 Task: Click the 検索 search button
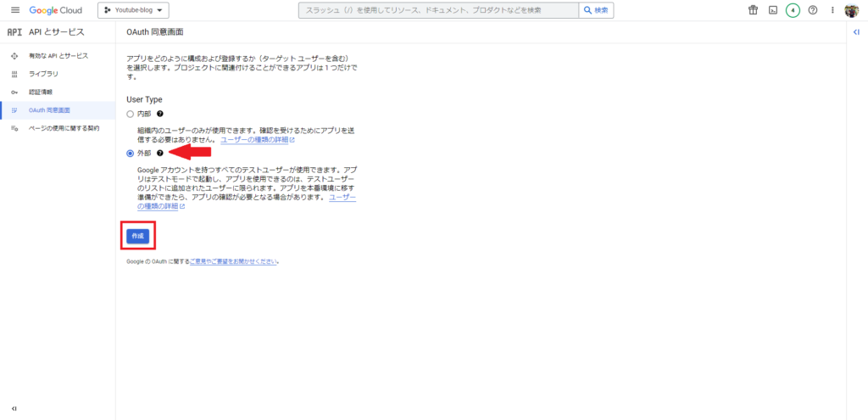click(x=596, y=10)
